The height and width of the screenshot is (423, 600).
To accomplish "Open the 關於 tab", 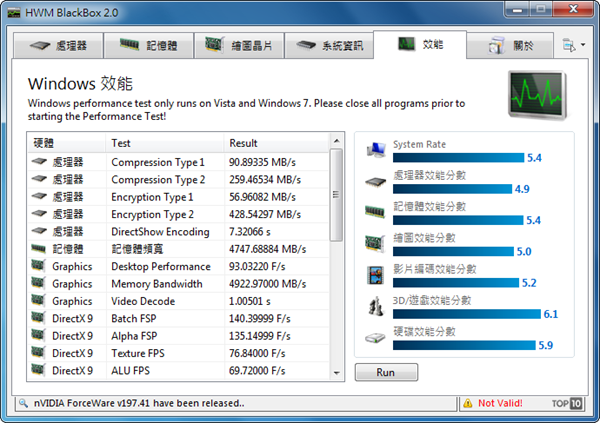I will tap(510, 46).
